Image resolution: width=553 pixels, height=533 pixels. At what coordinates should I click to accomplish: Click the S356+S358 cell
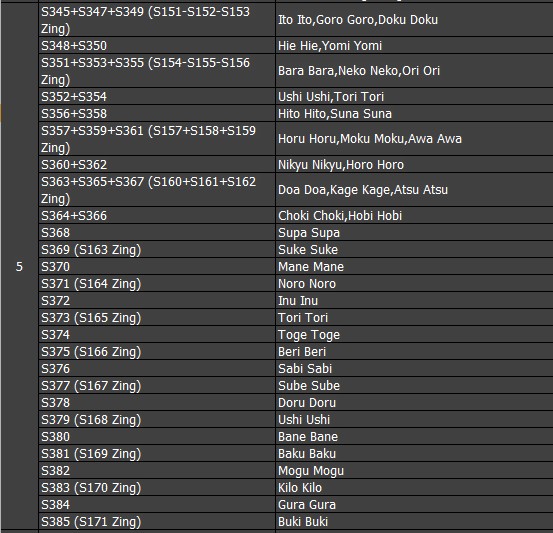(x=157, y=113)
